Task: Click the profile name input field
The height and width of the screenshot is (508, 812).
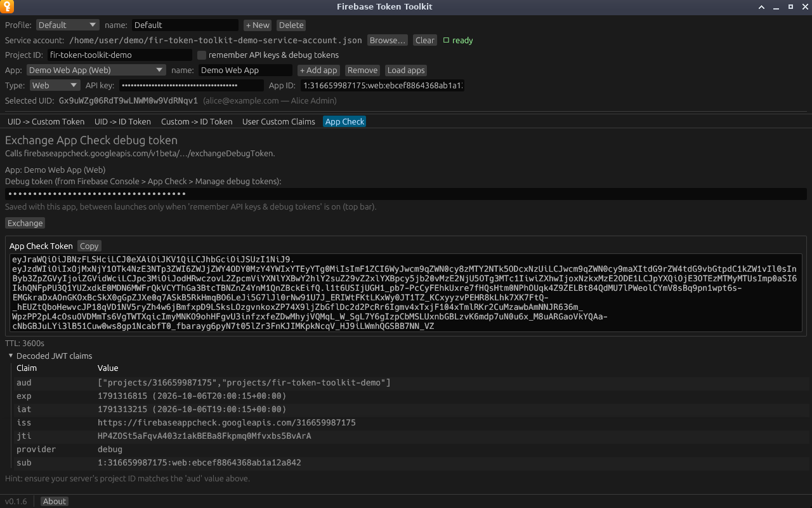Action: point(185,25)
